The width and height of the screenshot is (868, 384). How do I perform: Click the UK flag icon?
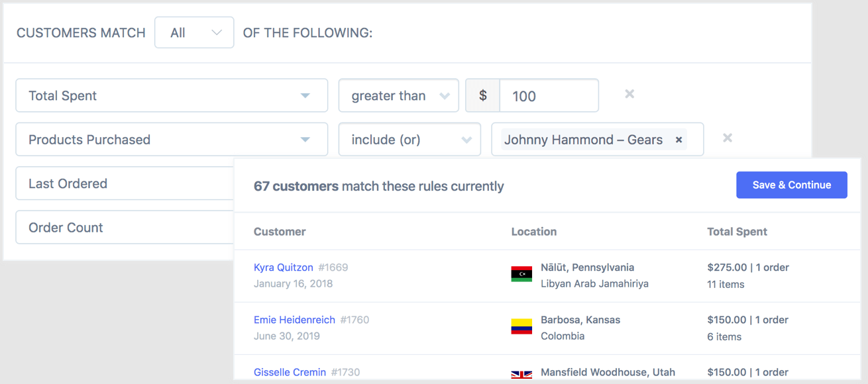pos(521,374)
